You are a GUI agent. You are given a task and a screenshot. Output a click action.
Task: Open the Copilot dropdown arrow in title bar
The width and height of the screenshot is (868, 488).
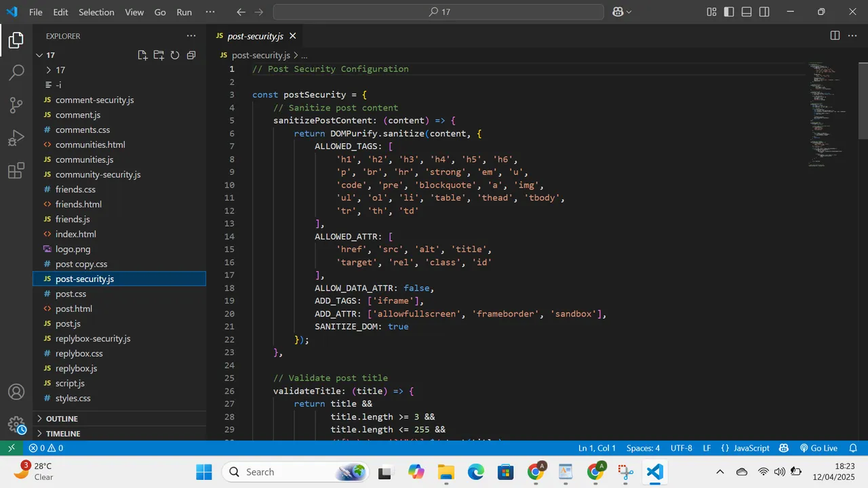629,12
